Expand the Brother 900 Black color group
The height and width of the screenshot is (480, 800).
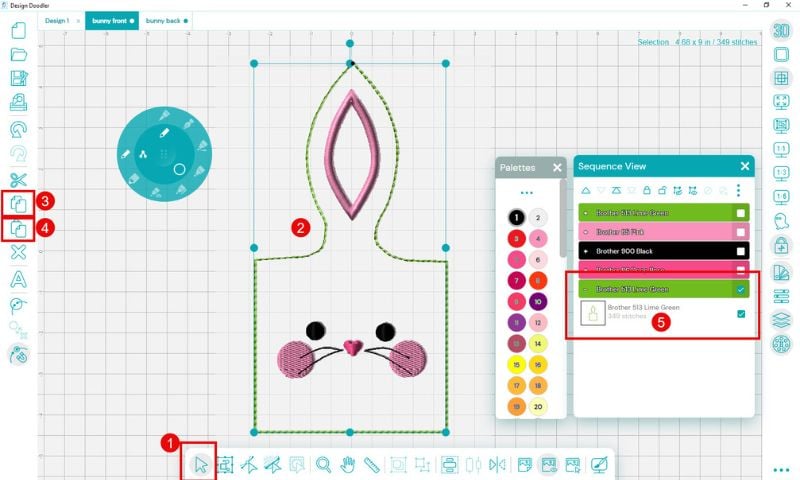[587, 250]
